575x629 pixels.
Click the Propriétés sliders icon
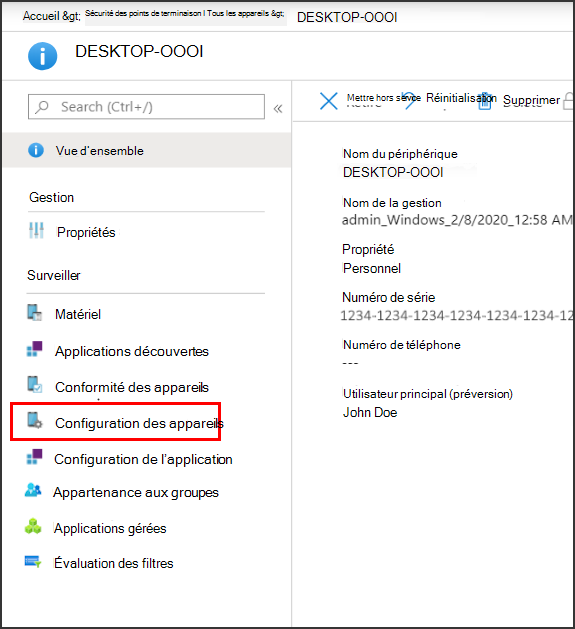coord(36,231)
